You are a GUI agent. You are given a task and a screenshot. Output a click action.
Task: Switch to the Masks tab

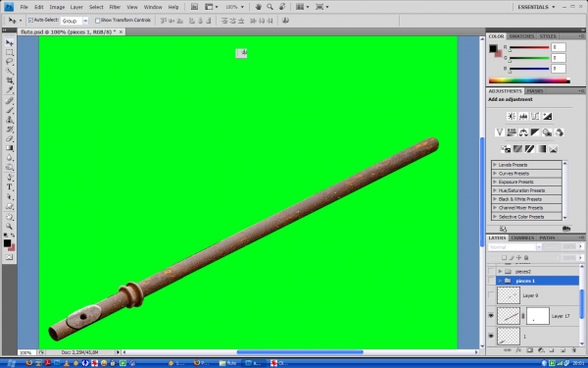pyautogui.click(x=535, y=91)
